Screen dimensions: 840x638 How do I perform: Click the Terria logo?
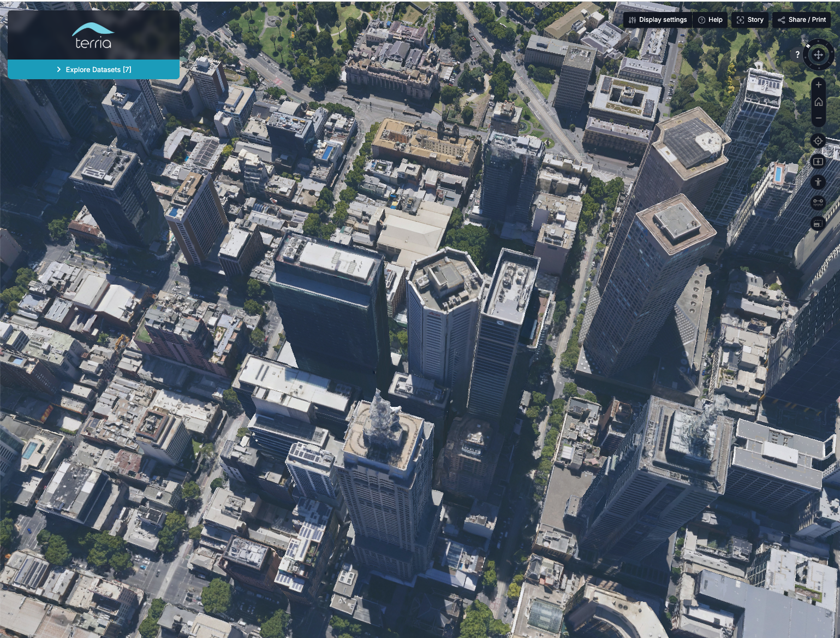click(93, 36)
